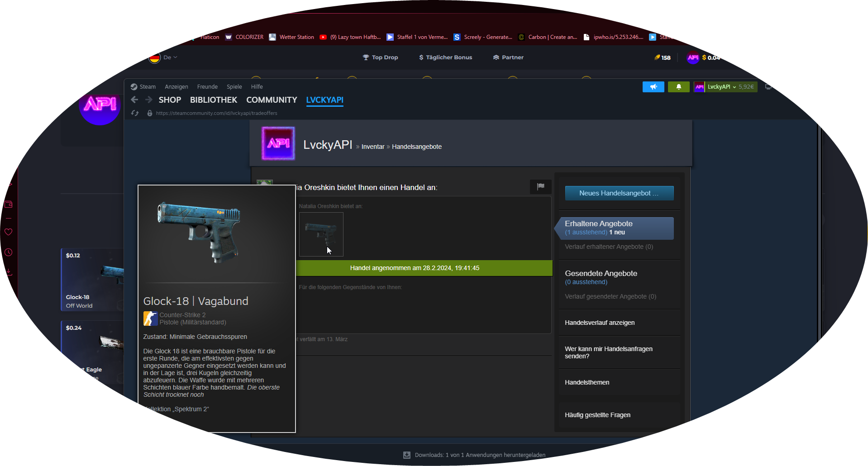This screenshot has height=466, width=868.
Task: Open the Steam notifications bell
Action: pos(678,87)
